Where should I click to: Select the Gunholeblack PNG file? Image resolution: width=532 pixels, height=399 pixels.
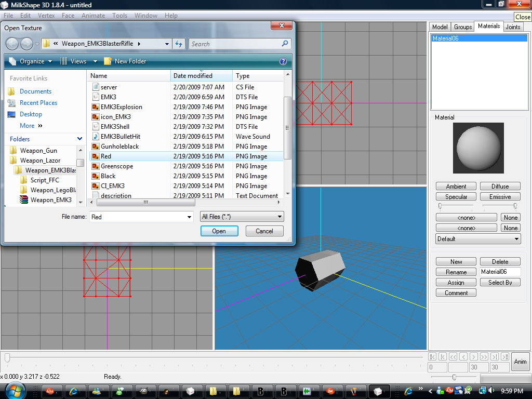coord(187,146)
